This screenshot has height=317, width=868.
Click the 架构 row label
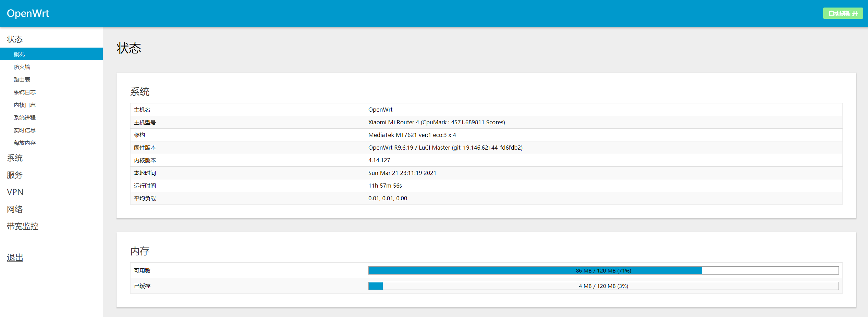pyautogui.click(x=139, y=135)
